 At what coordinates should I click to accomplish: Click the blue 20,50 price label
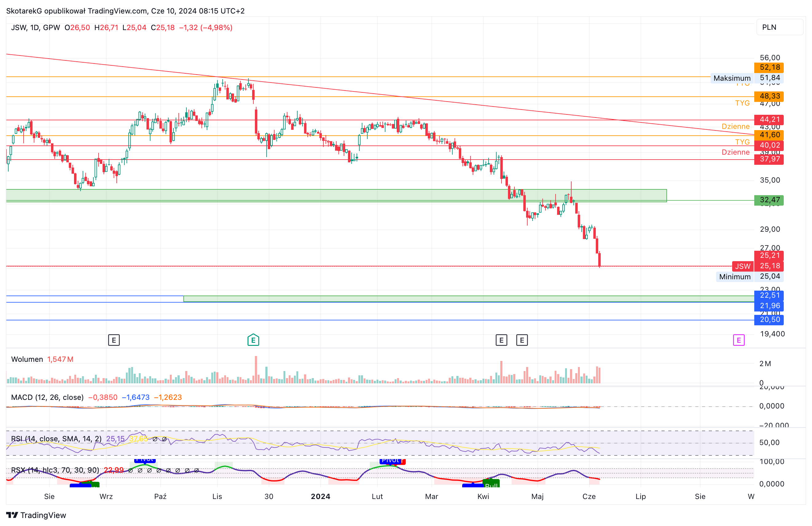point(769,320)
